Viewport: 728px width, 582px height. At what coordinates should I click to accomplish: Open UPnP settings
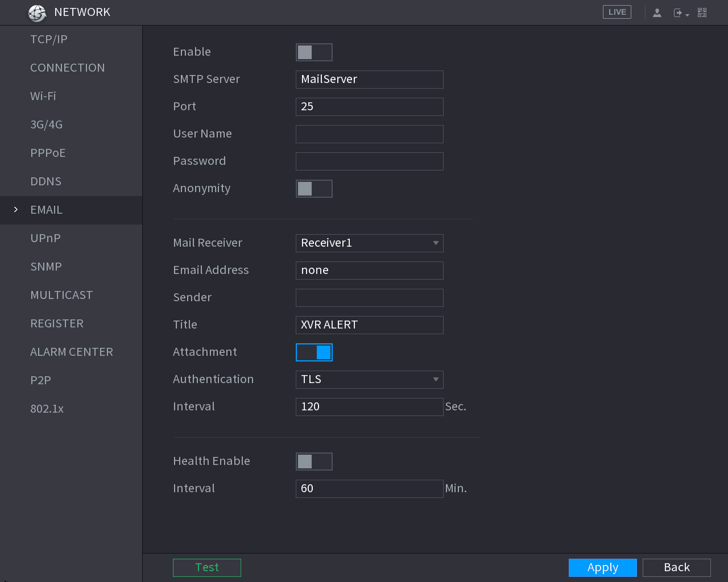pyautogui.click(x=71, y=238)
